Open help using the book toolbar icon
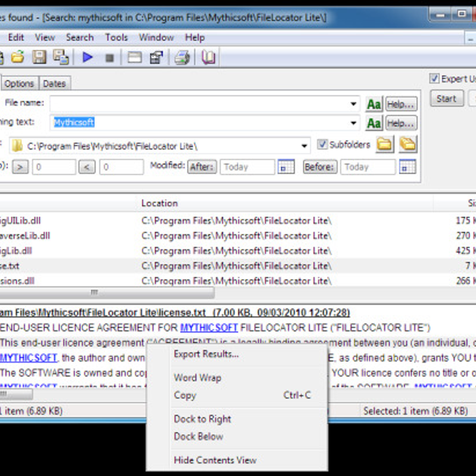The image size is (476, 476). 208,57
